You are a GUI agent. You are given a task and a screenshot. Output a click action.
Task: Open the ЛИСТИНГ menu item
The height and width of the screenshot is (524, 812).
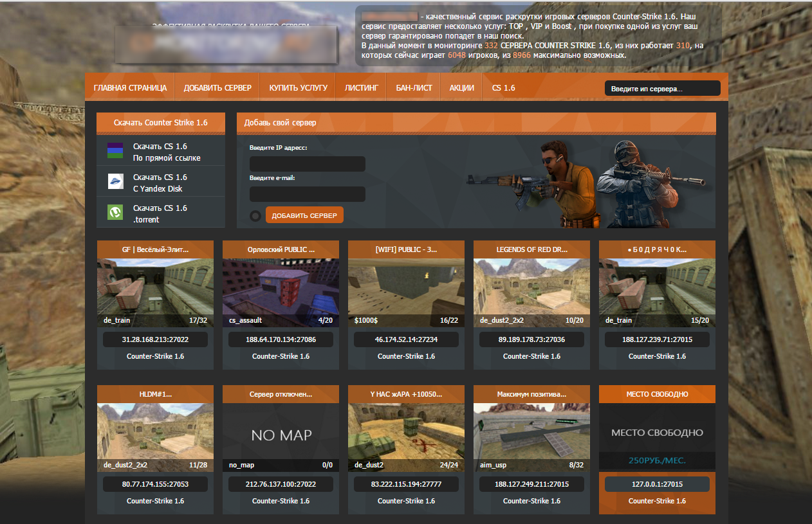(362, 88)
